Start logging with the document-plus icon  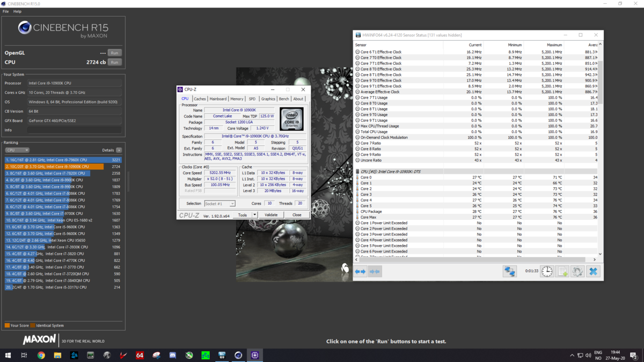[x=562, y=271]
